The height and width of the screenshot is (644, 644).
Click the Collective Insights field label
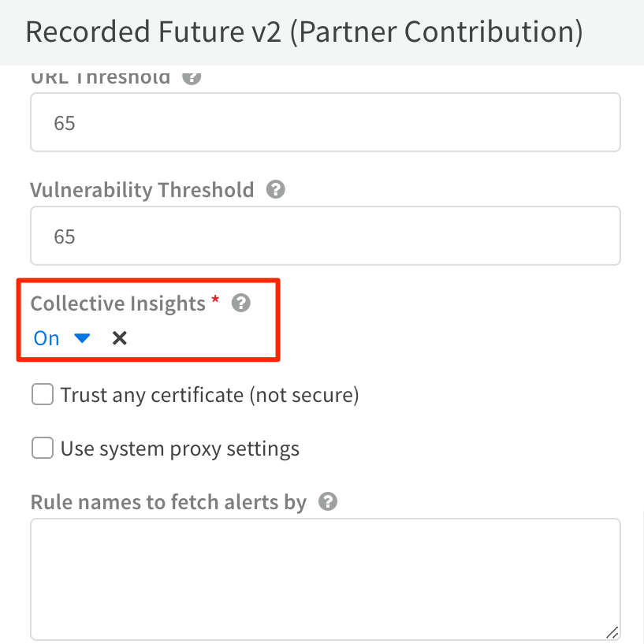(x=117, y=303)
